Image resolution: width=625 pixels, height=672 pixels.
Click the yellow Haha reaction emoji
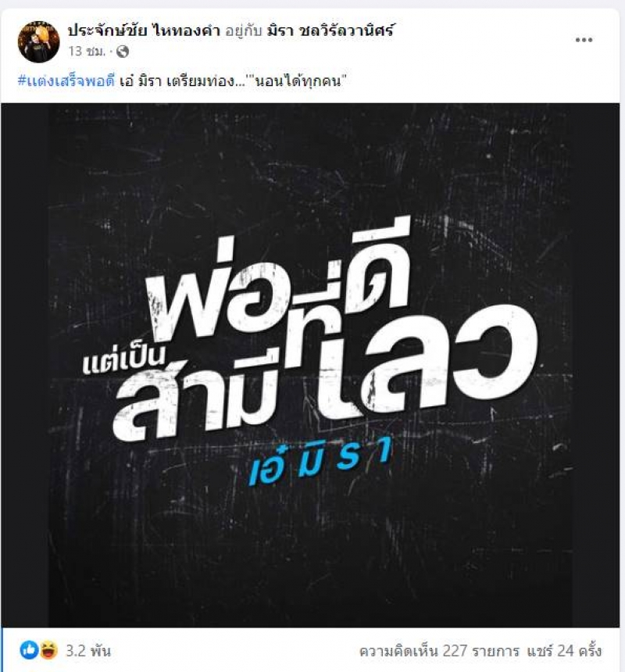49,651
